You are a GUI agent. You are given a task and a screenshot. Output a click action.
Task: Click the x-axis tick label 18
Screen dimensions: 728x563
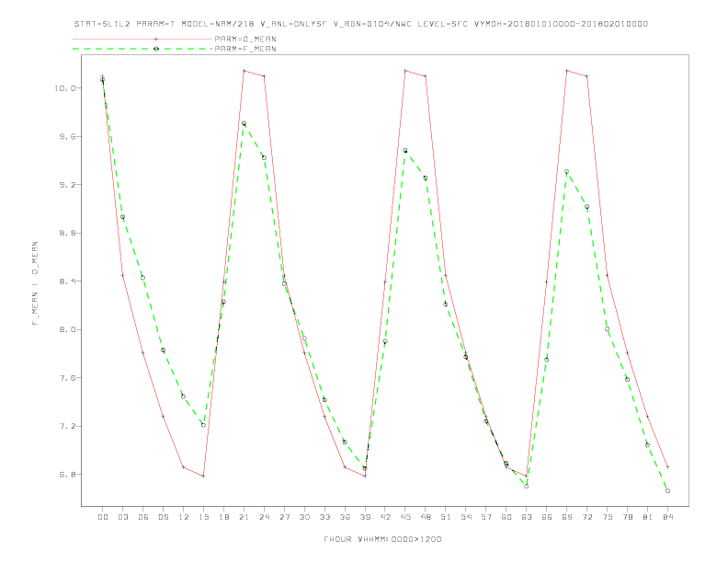coord(223,517)
